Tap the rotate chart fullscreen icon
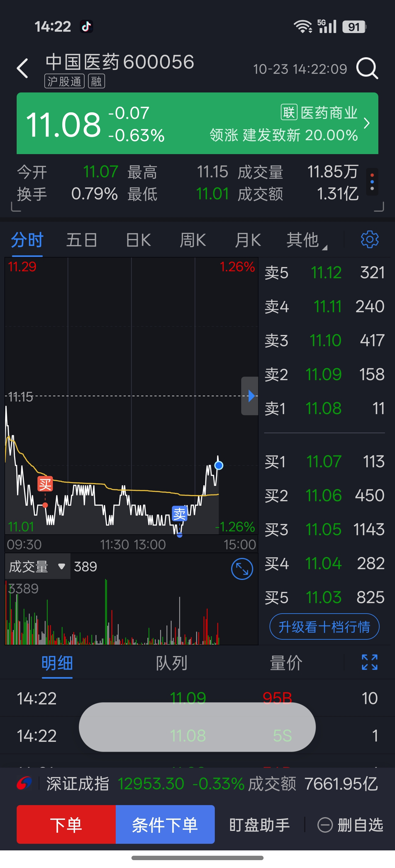The height and width of the screenshot is (868, 395). (x=242, y=569)
